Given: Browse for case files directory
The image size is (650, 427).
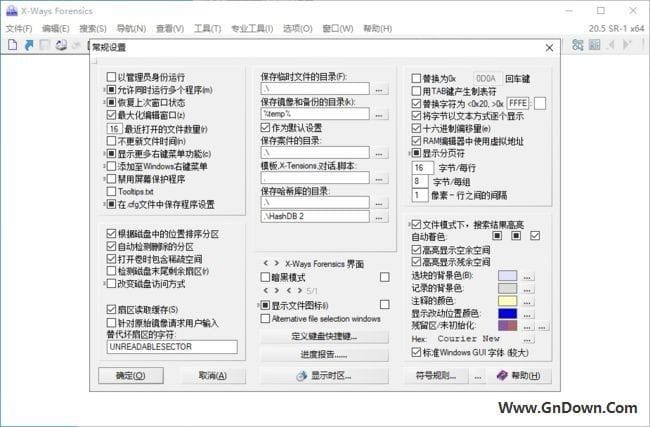Looking at the screenshot, I should click(379, 153).
